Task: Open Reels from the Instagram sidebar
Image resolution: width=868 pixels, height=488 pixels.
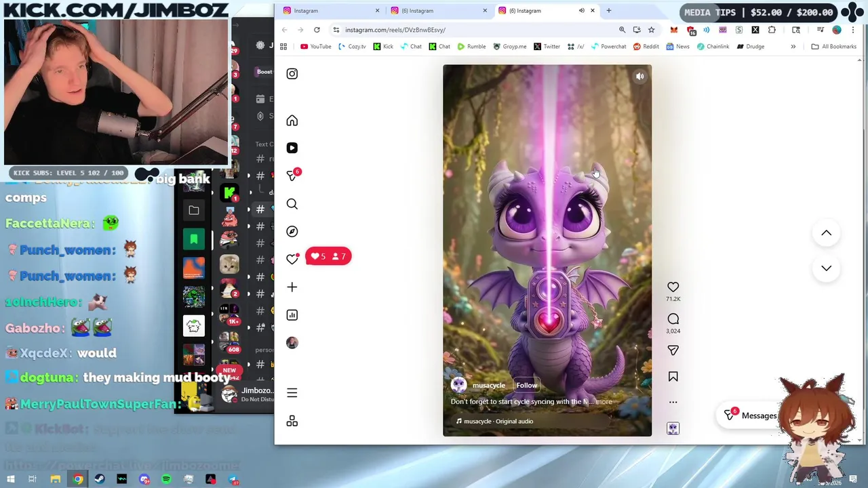Action: click(x=292, y=148)
